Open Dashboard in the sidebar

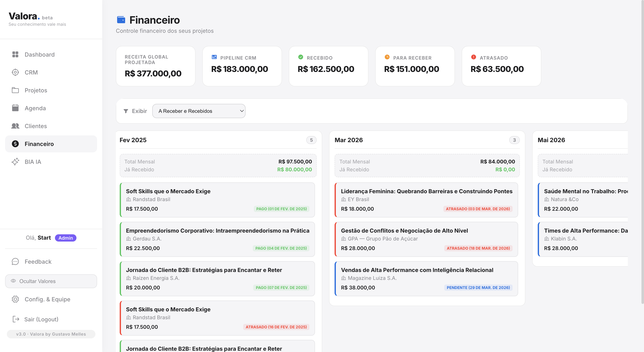point(51,54)
